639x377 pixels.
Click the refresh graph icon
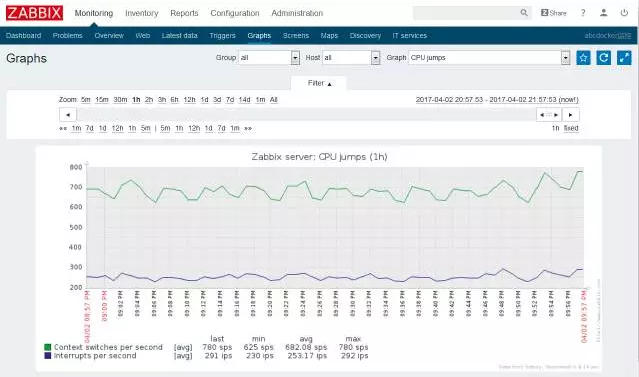[604, 58]
